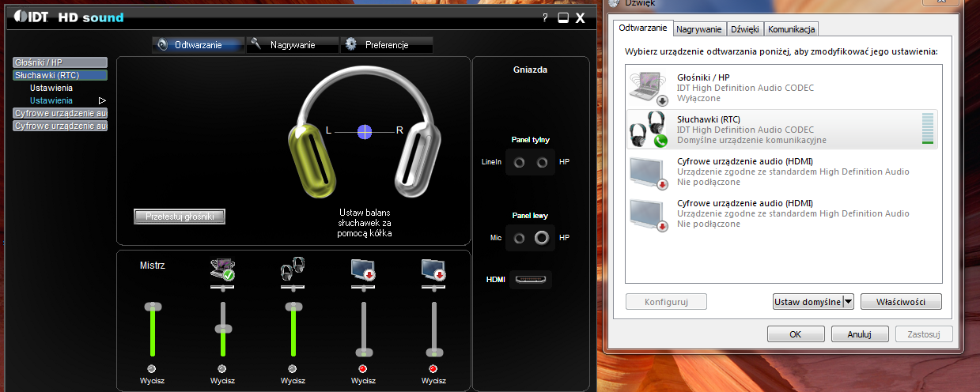Open Właściwości for selected device
Screen dimensions: 980x392
[901, 302]
